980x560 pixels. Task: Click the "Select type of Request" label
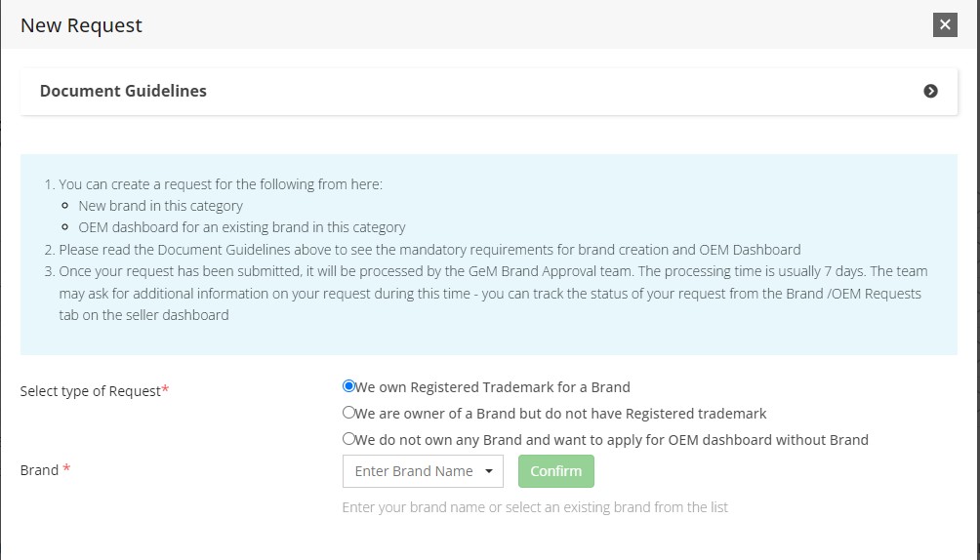[x=90, y=391]
